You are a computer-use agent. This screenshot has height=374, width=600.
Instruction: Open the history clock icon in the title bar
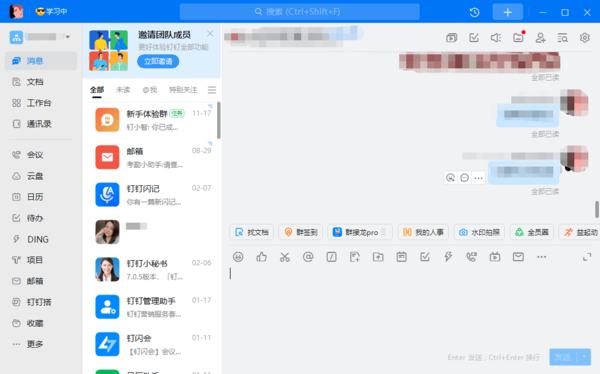(x=474, y=12)
